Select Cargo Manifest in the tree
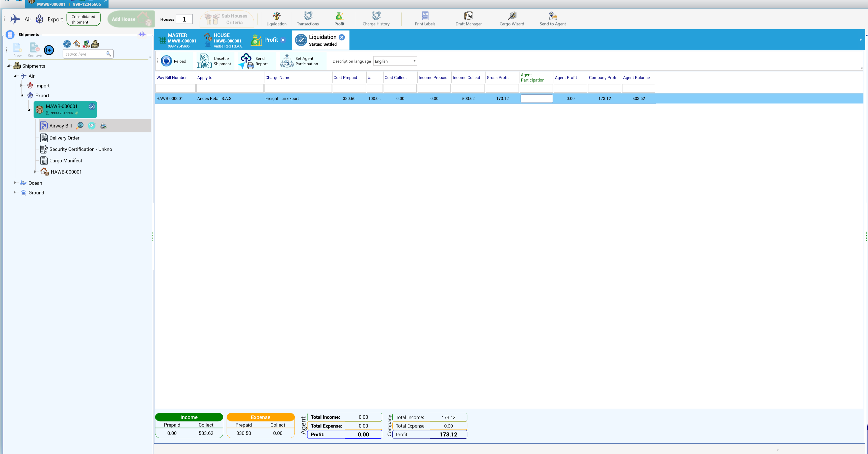The height and width of the screenshot is (454, 868). [x=66, y=161]
